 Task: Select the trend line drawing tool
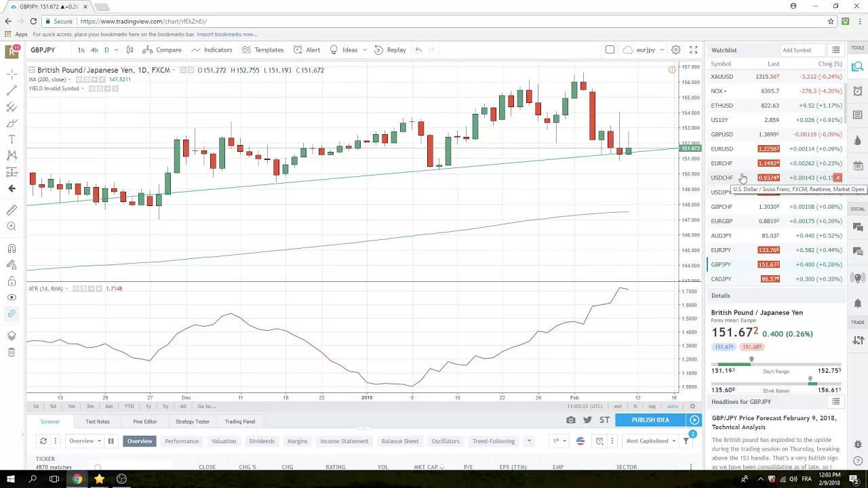tap(12, 89)
